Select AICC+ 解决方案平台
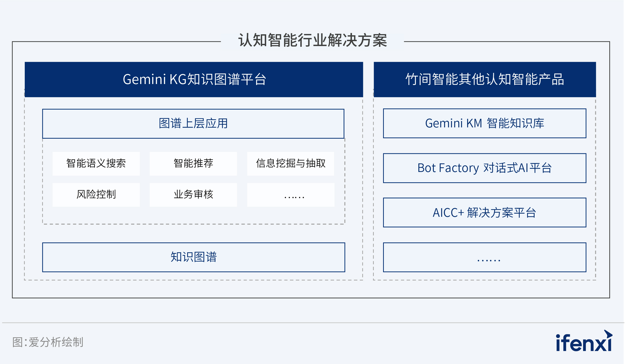This screenshot has width=625, height=364. pos(485,212)
